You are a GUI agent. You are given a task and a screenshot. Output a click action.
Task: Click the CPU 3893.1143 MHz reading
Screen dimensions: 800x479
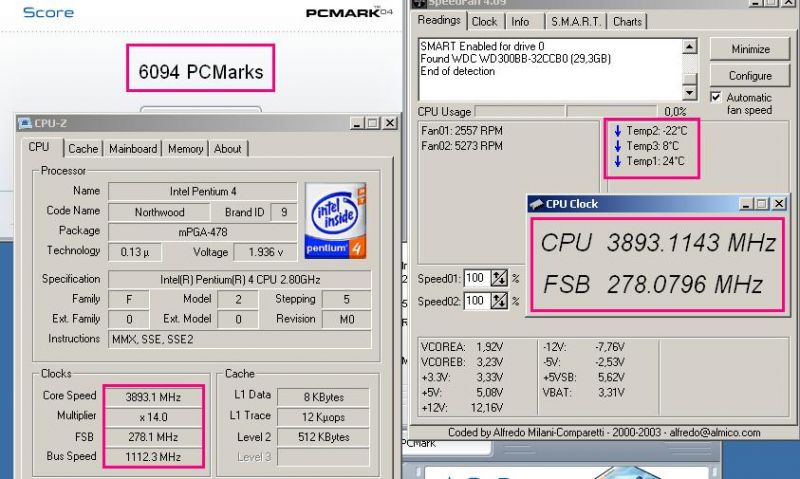pos(658,242)
